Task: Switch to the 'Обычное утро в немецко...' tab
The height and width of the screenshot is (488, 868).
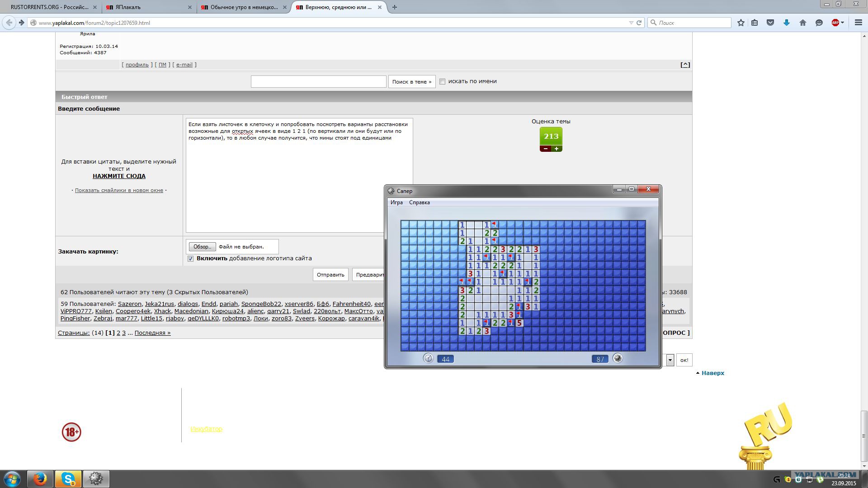Action: tap(244, 7)
